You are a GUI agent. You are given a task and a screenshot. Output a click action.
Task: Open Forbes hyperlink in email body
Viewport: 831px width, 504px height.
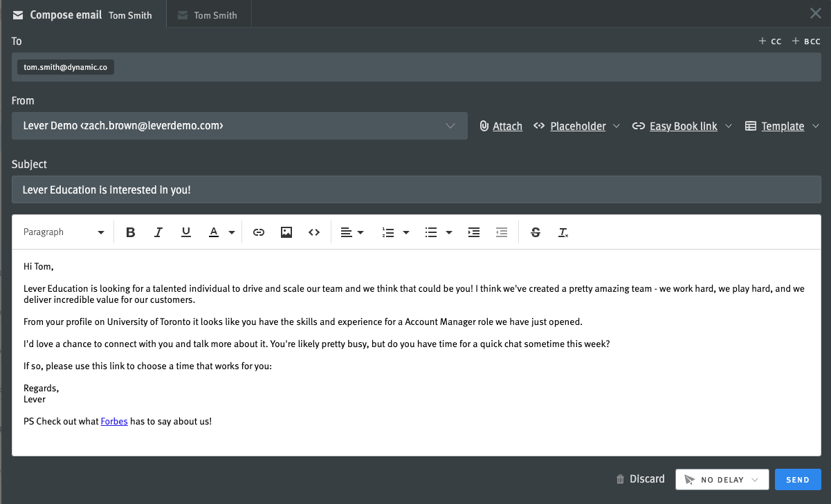(x=114, y=421)
